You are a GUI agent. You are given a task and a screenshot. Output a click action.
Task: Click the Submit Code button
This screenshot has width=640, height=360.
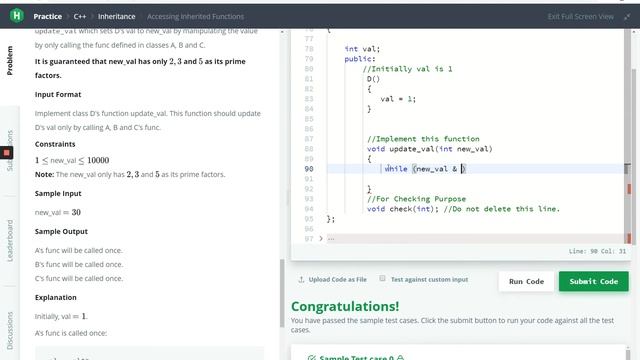point(593,281)
